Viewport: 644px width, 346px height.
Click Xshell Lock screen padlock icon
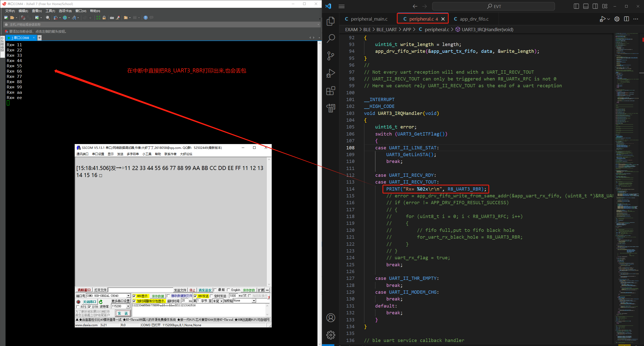(104, 18)
